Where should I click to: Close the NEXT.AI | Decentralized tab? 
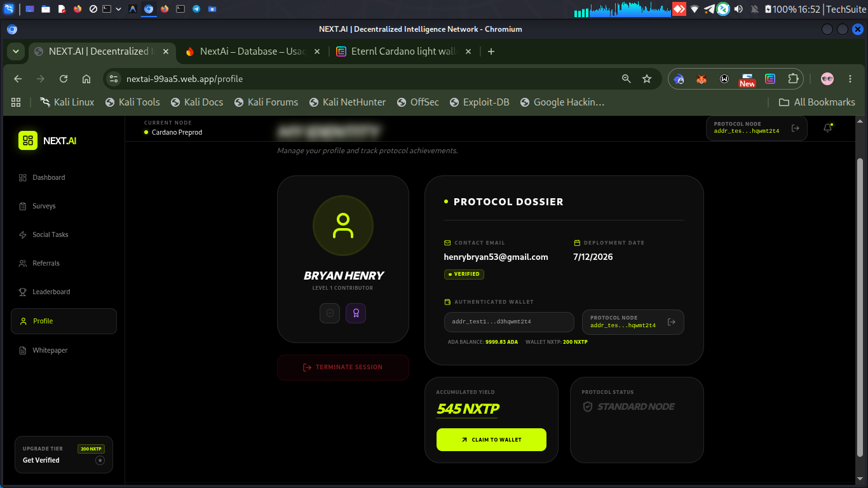(166, 51)
